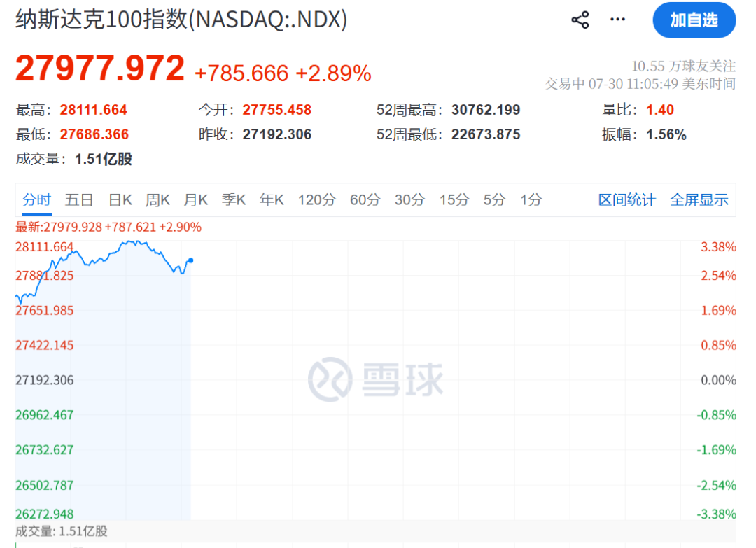Switch to the 五日 tab

pos(79,199)
